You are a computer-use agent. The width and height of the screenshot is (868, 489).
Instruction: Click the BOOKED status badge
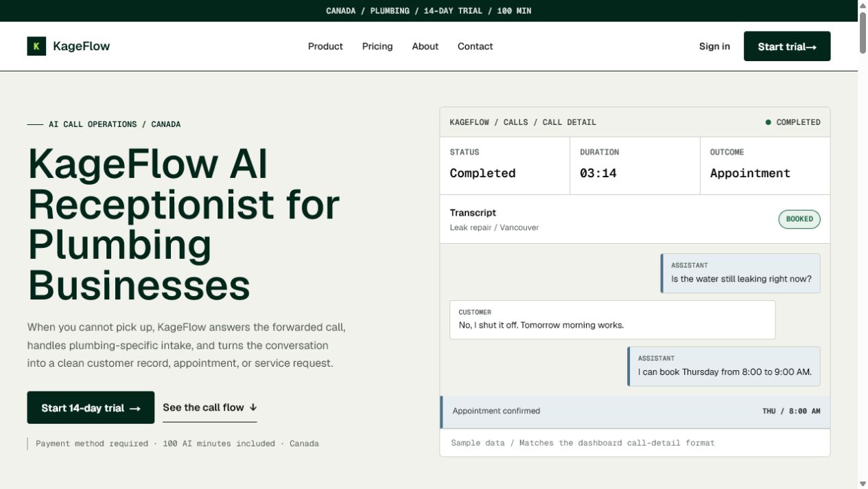799,219
